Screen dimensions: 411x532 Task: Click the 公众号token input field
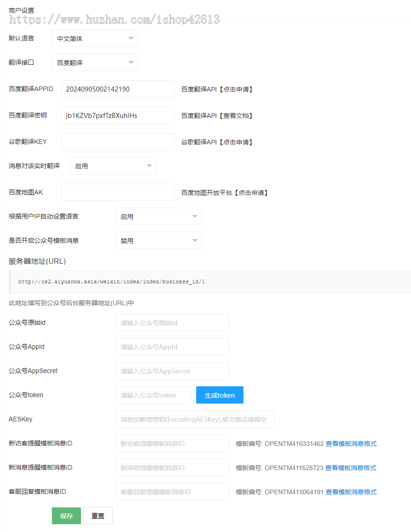153,395
